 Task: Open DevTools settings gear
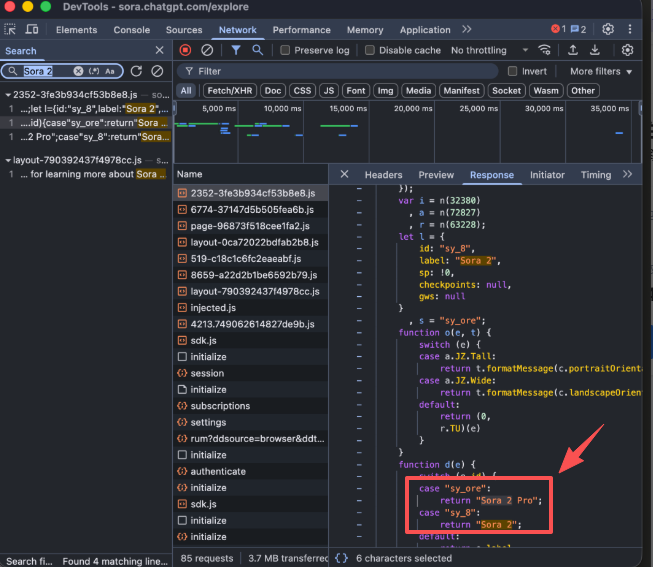(x=609, y=30)
